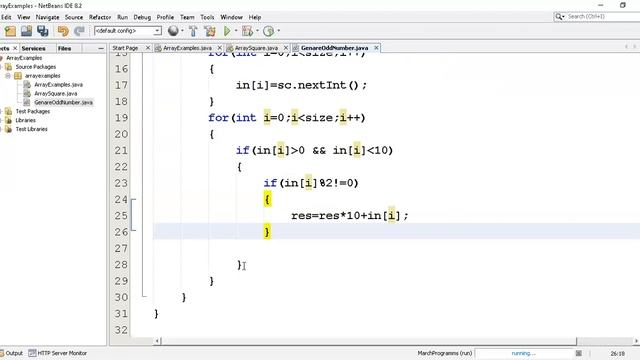This screenshot has width=640, height=360.
Task: Click the globe browser icon in toolbar
Action: tap(173, 31)
